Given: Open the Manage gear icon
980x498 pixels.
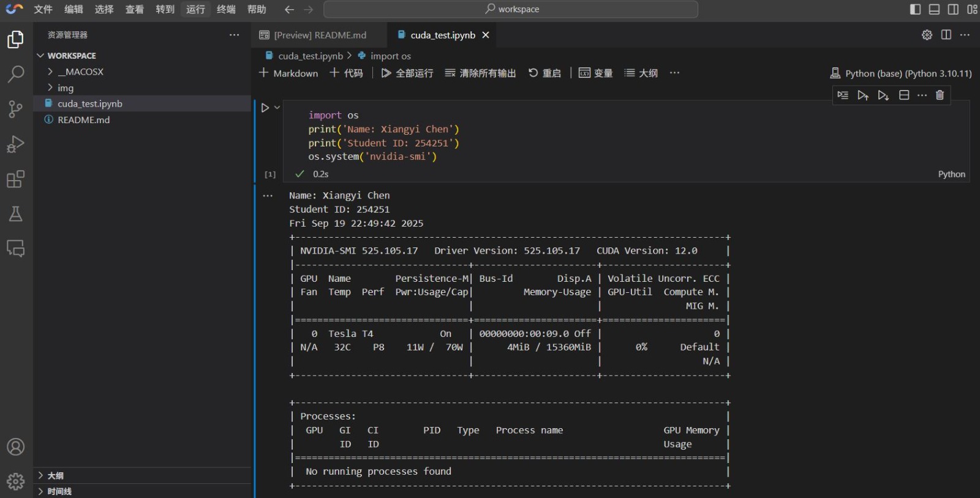Looking at the screenshot, I should [x=15, y=481].
